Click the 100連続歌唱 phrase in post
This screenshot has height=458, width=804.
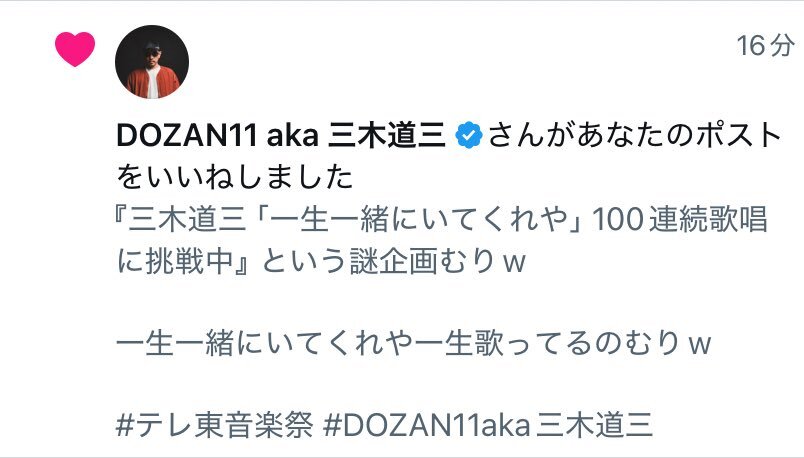click(679, 220)
